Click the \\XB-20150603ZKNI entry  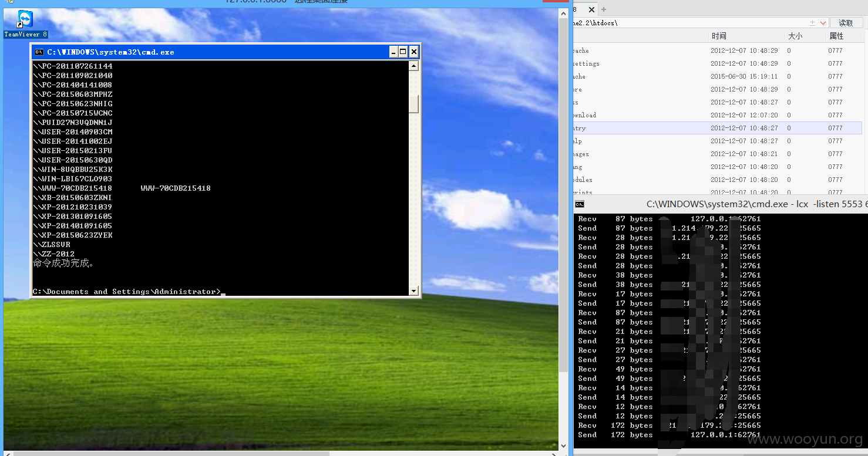click(72, 198)
